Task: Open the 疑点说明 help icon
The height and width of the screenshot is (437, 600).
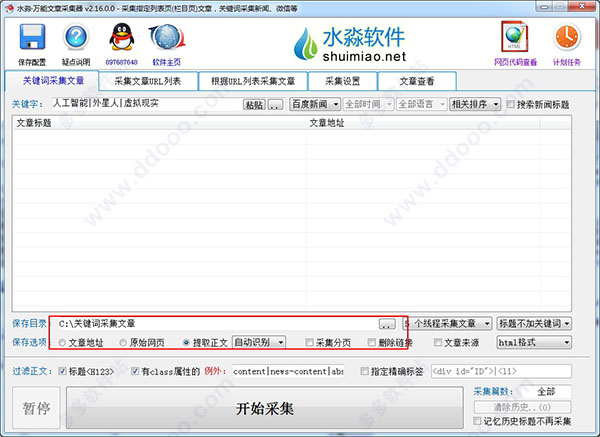Action: [75, 39]
